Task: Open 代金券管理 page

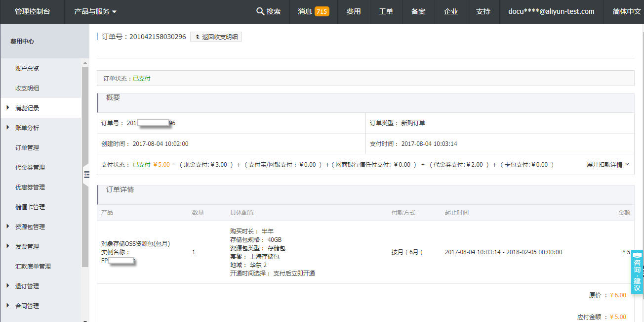Action: coord(30,167)
